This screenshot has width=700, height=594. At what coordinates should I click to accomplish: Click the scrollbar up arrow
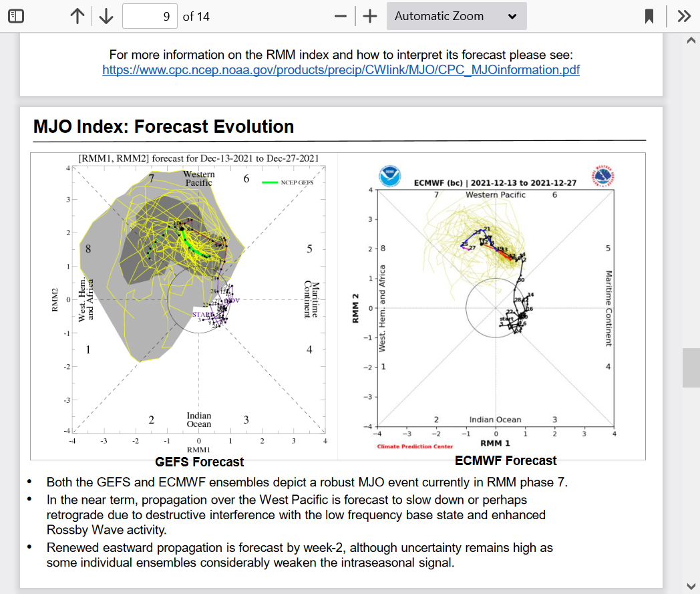(691, 40)
